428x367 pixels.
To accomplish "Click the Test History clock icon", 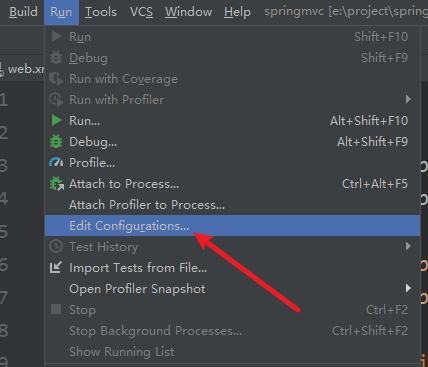I will pos(56,246).
